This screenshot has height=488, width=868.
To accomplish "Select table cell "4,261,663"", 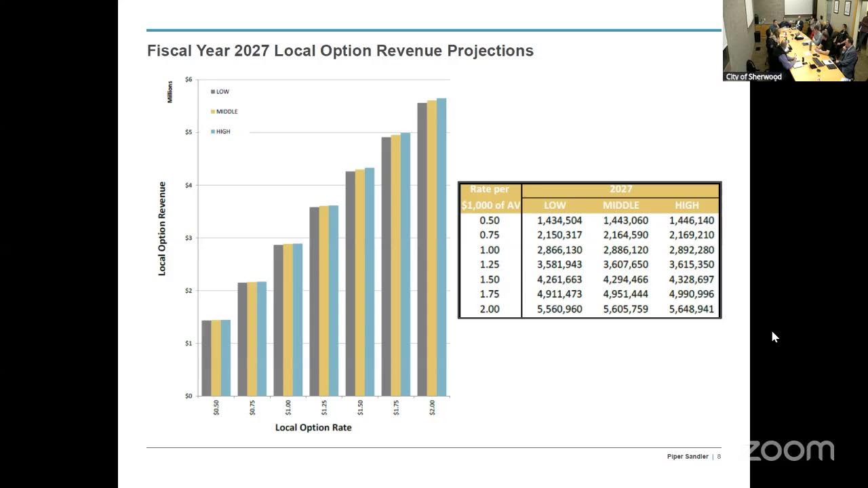I will pos(559,279).
